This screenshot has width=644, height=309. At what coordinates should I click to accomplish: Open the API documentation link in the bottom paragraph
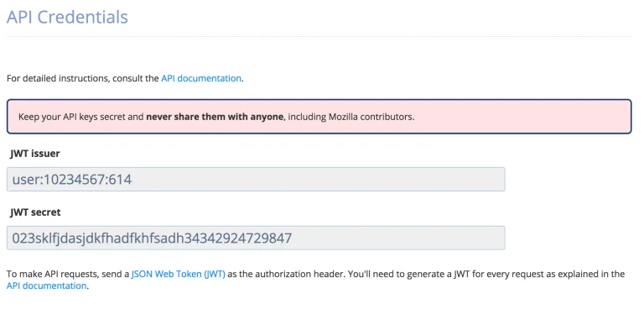coord(46,285)
